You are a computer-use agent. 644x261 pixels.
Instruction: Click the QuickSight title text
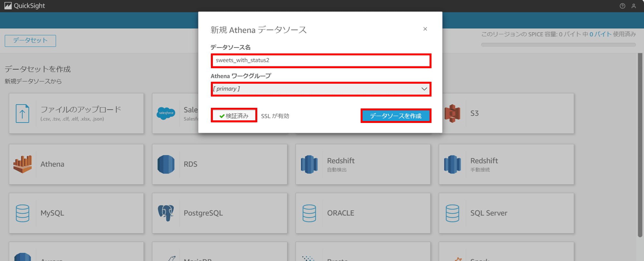click(29, 6)
